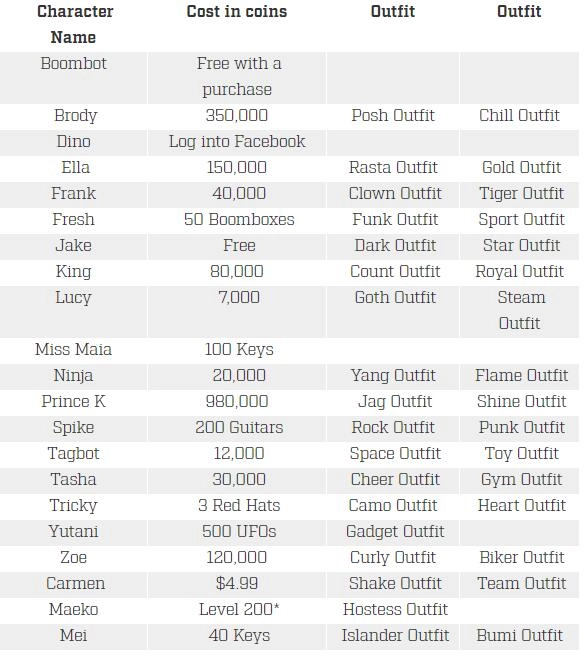Click the Character Name column header
This screenshot has width=584, height=656.
click(x=75, y=24)
